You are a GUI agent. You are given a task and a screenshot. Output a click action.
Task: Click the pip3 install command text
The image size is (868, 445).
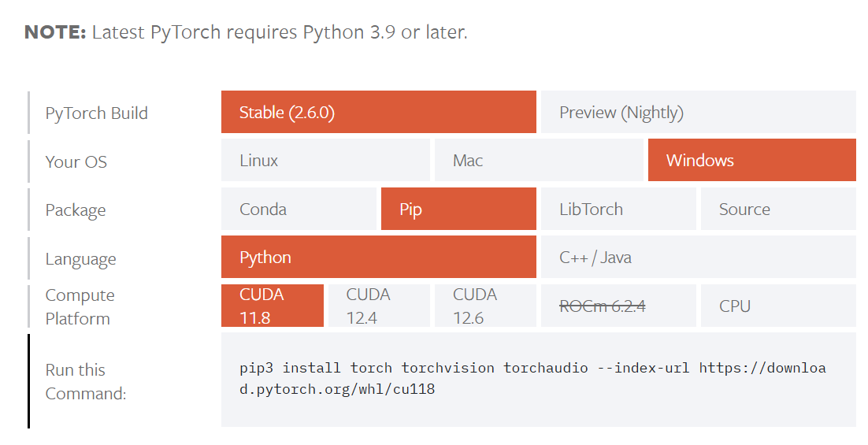(x=532, y=378)
